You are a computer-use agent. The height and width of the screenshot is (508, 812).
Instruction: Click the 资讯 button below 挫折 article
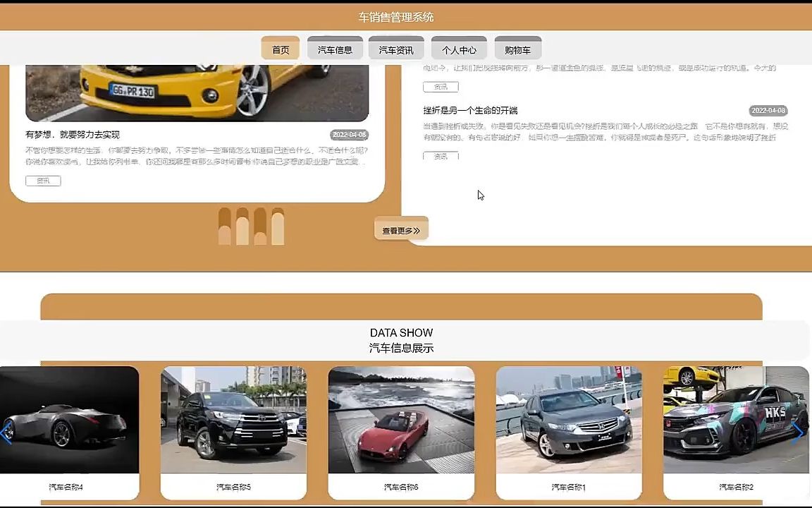pos(441,156)
